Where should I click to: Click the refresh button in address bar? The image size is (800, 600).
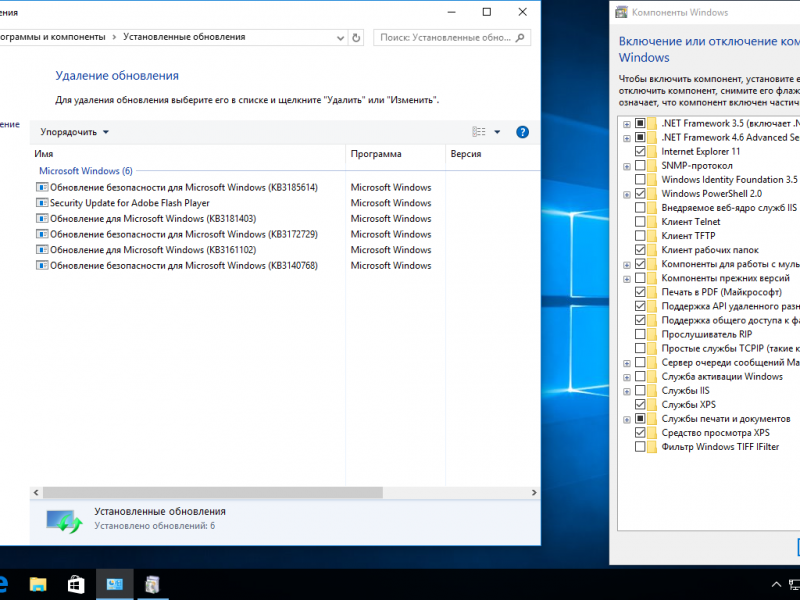(x=356, y=37)
